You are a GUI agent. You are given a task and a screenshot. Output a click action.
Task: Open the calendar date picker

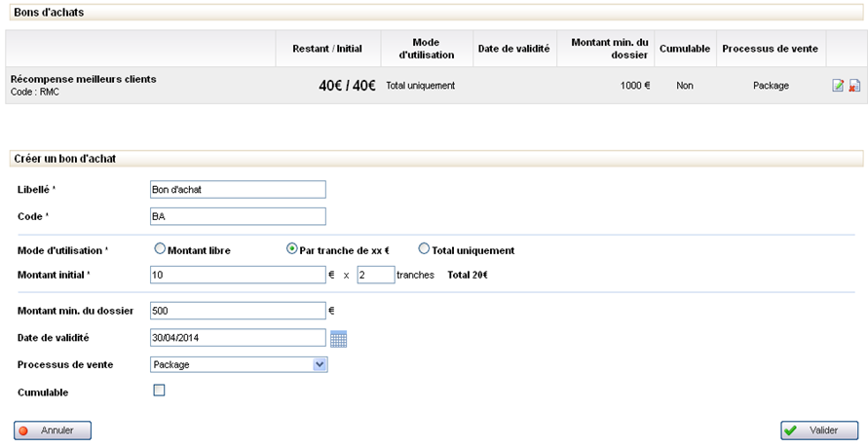tap(338, 339)
